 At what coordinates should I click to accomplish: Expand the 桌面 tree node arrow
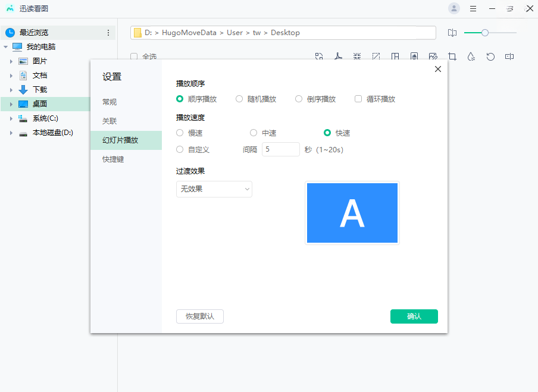click(11, 104)
